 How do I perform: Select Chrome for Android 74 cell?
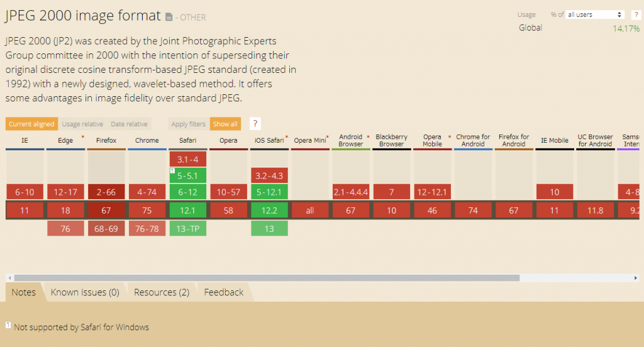coord(473,210)
